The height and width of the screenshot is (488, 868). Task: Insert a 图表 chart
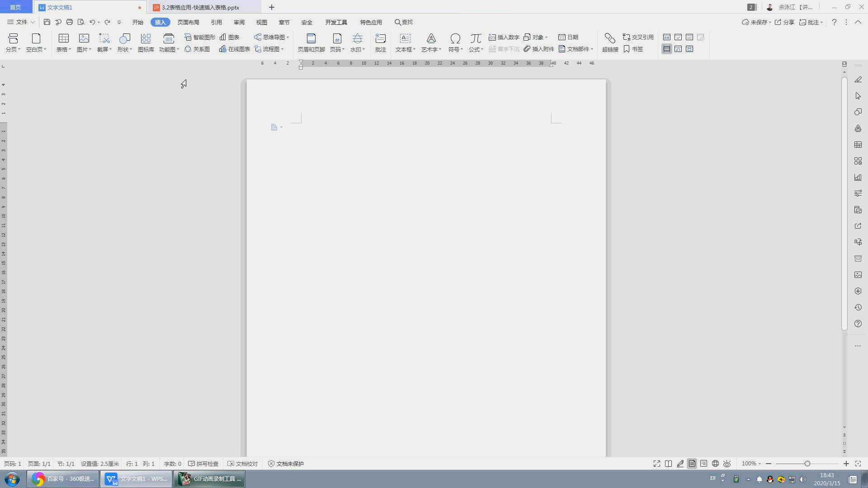click(229, 37)
